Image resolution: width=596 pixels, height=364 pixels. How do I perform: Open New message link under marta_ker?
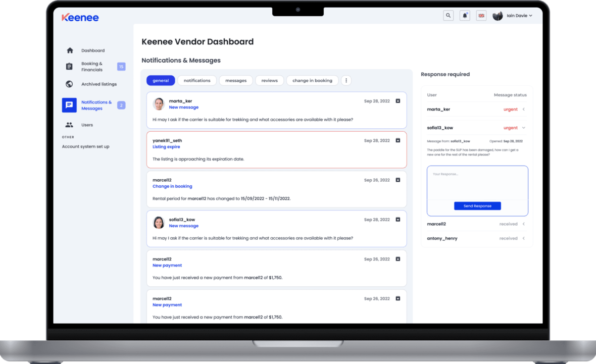click(x=183, y=108)
